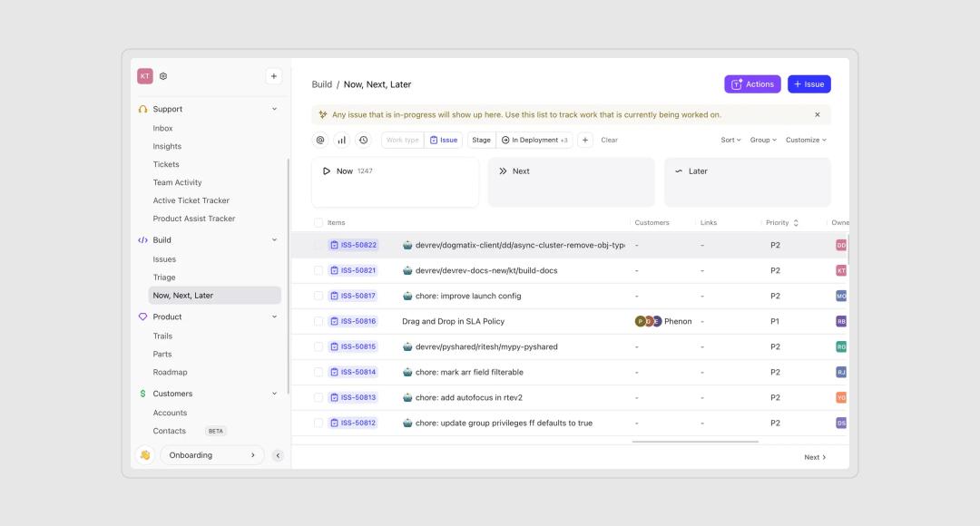Click the purple Actions button
Viewport: 980px width, 526px height.
coord(752,84)
